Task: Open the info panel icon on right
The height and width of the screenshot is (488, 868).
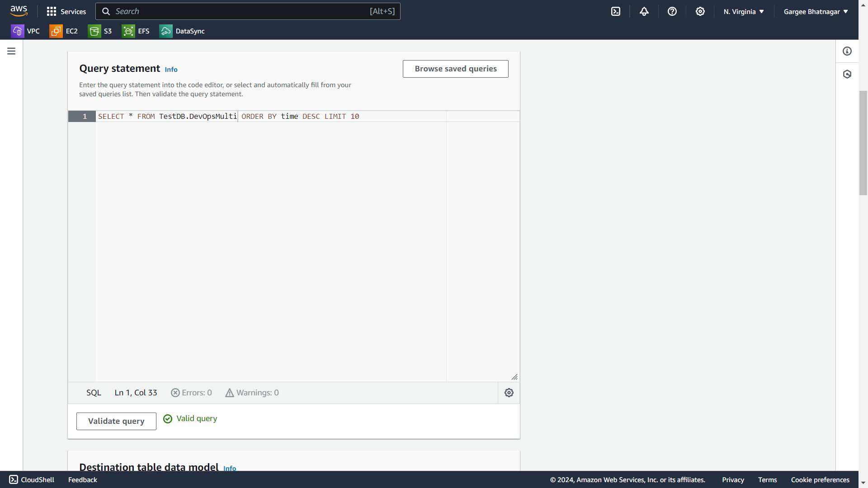Action: pyautogui.click(x=847, y=51)
